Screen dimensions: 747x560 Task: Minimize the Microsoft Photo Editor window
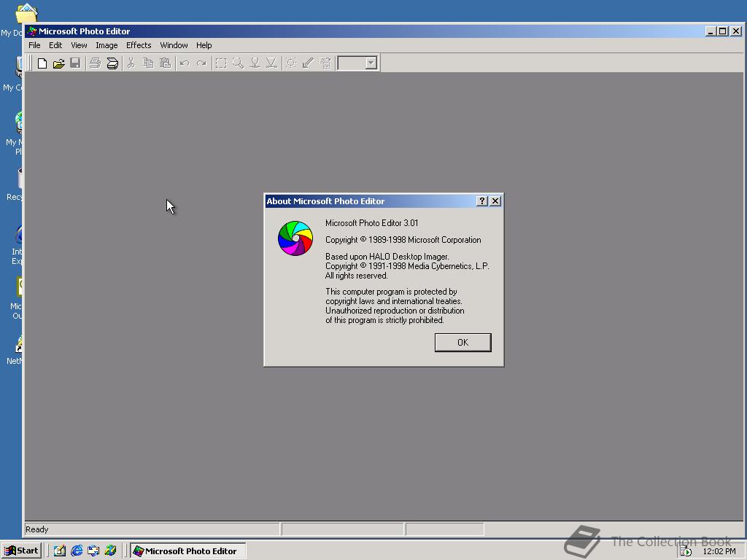point(711,31)
